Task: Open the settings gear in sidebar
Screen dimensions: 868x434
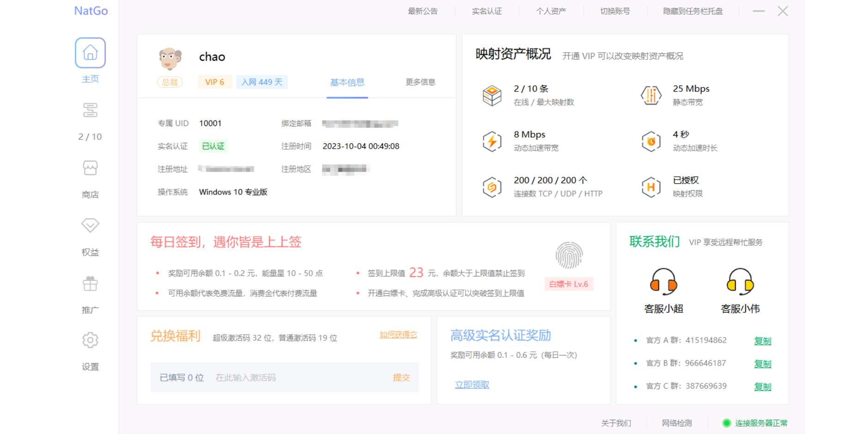Action: 90,340
